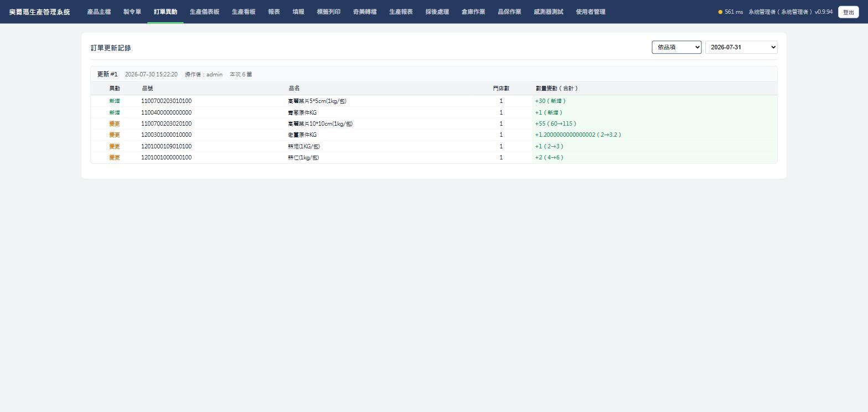Click the +1.2000000000000002 quantity change
Viewport: 868px width, 412px height.
pos(578,135)
